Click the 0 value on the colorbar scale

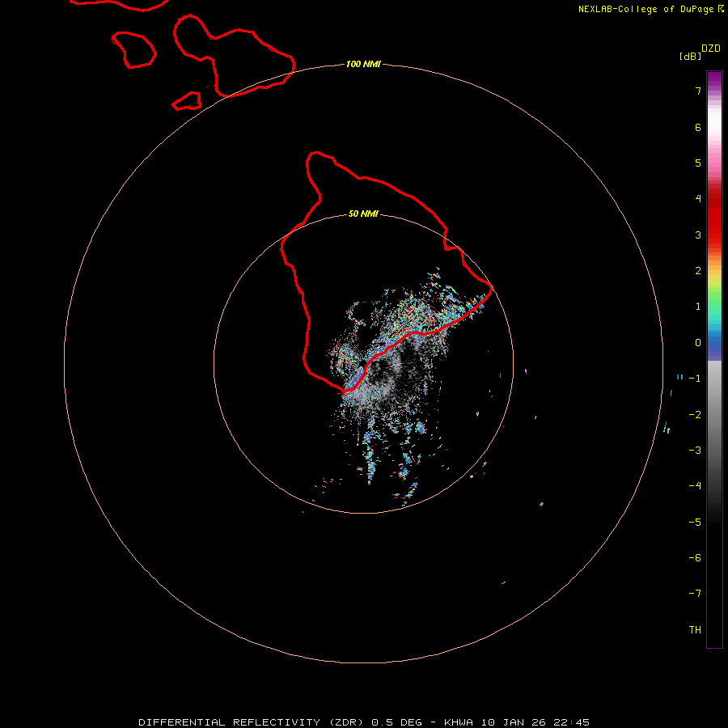pyautogui.click(x=698, y=343)
